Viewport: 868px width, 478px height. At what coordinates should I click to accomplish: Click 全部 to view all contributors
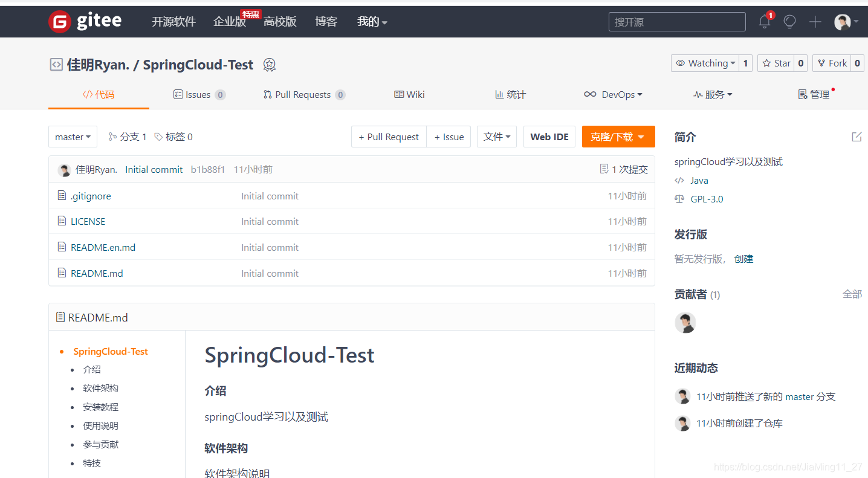click(x=852, y=294)
